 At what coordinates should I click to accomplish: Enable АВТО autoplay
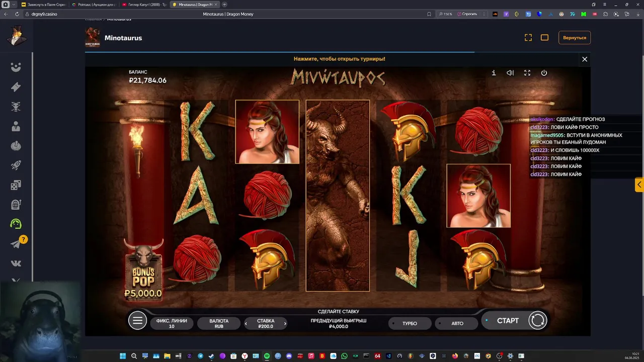(x=457, y=323)
